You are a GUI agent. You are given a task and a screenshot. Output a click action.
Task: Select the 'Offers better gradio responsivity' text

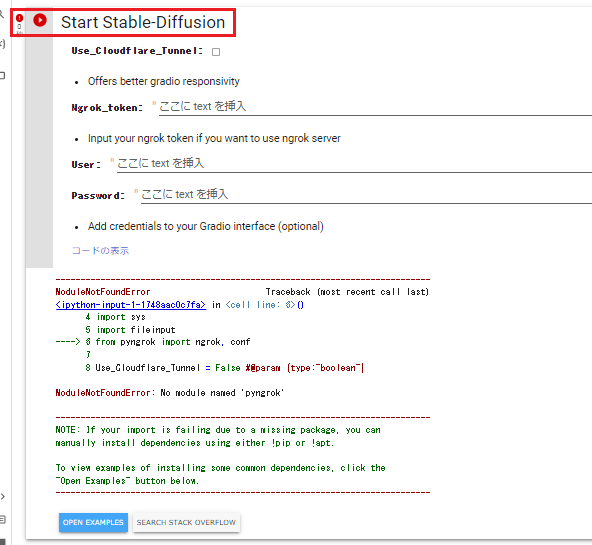[x=163, y=82]
